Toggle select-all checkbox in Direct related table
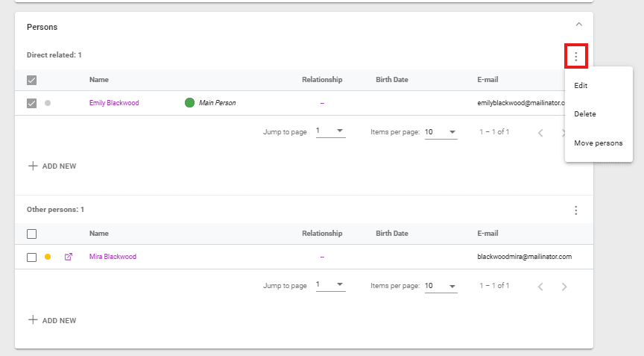Viewport: 644px width, 356px height. pyautogui.click(x=31, y=81)
